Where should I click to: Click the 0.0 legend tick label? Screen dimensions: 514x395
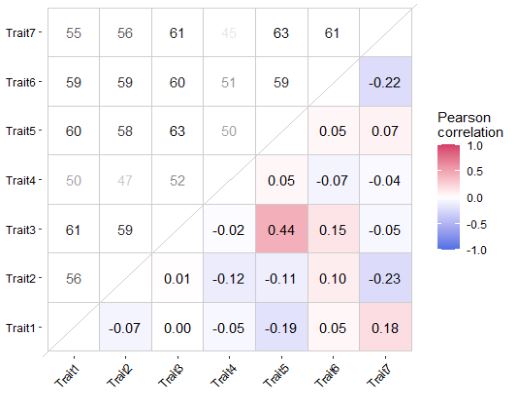click(475, 198)
